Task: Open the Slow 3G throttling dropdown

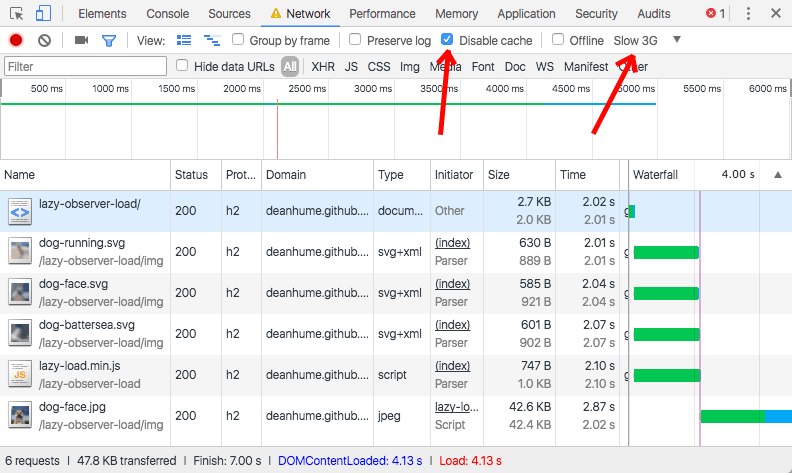Action: (x=635, y=40)
